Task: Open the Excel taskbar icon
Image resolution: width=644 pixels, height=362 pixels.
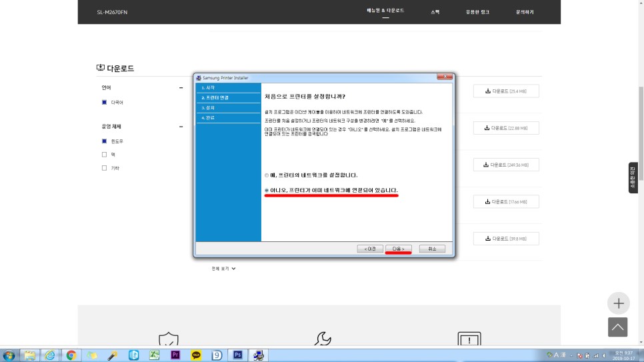Action: point(155,355)
